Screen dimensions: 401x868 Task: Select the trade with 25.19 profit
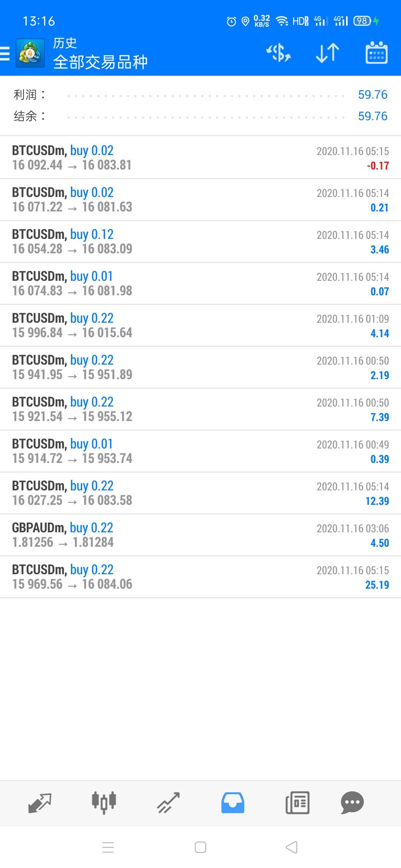pyautogui.click(x=200, y=577)
